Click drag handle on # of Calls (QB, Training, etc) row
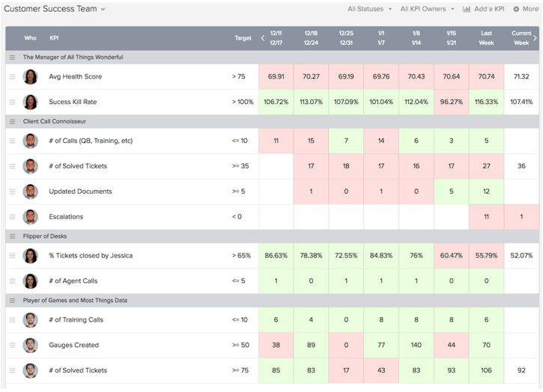Screen dimensions: 543x392 point(13,141)
